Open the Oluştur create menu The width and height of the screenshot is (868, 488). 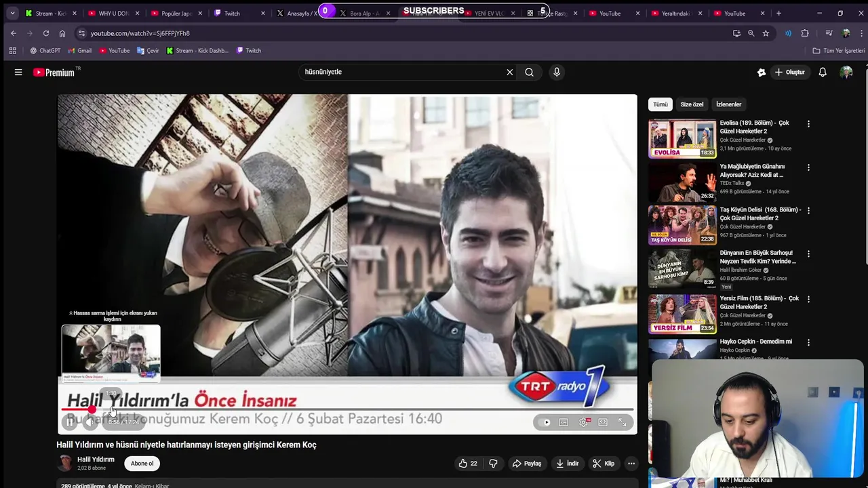point(790,72)
